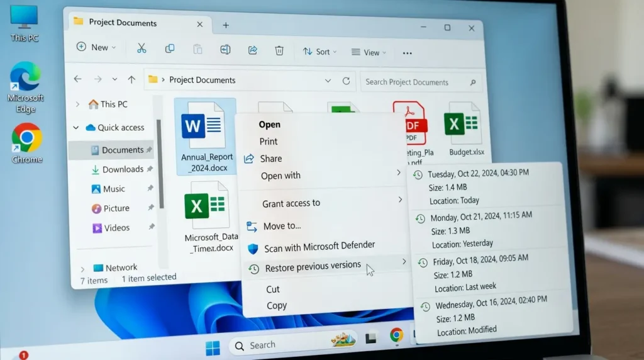Click the Share icon in the toolbar

(x=253, y=50)
